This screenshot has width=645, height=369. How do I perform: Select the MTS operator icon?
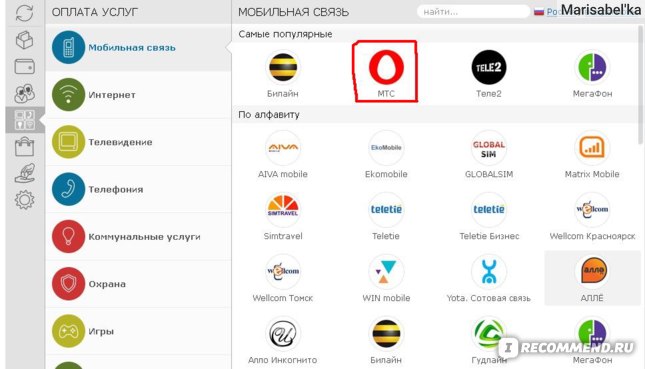(x=386, y=67)
